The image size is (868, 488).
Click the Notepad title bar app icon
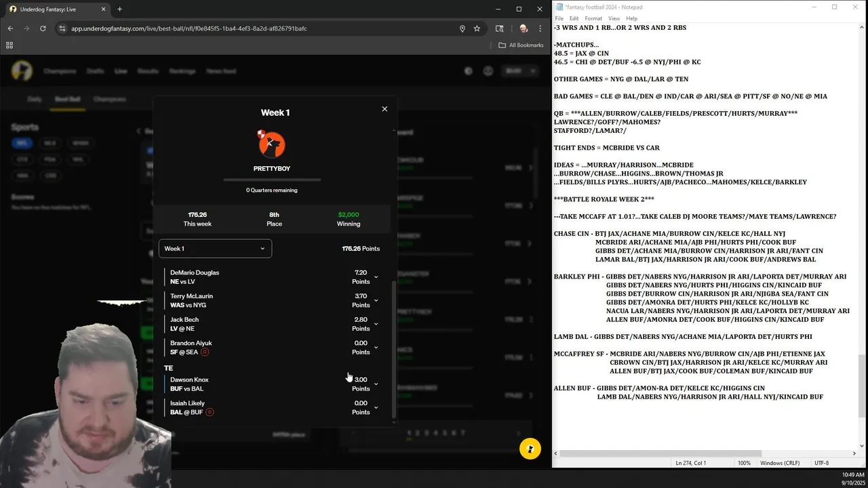559,7
